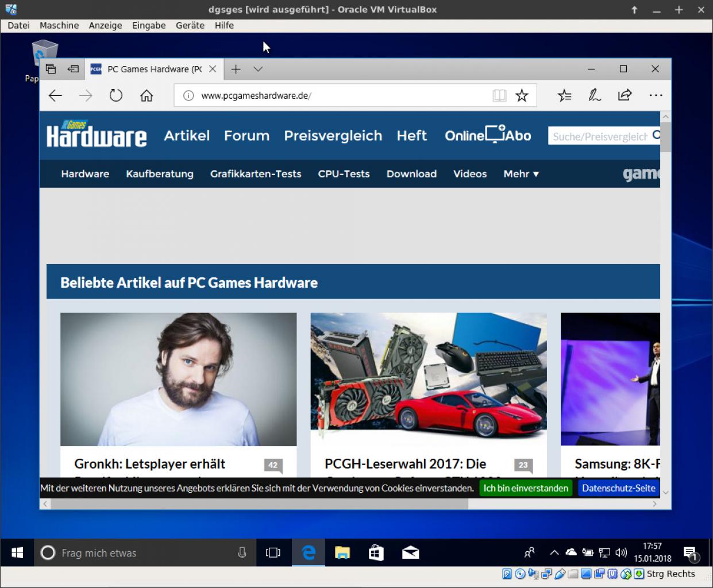Open the Edge Hub favorites list icon
The height and width of the screenshot is (588, 713).
pyautogui.click(x=564, y=96)
